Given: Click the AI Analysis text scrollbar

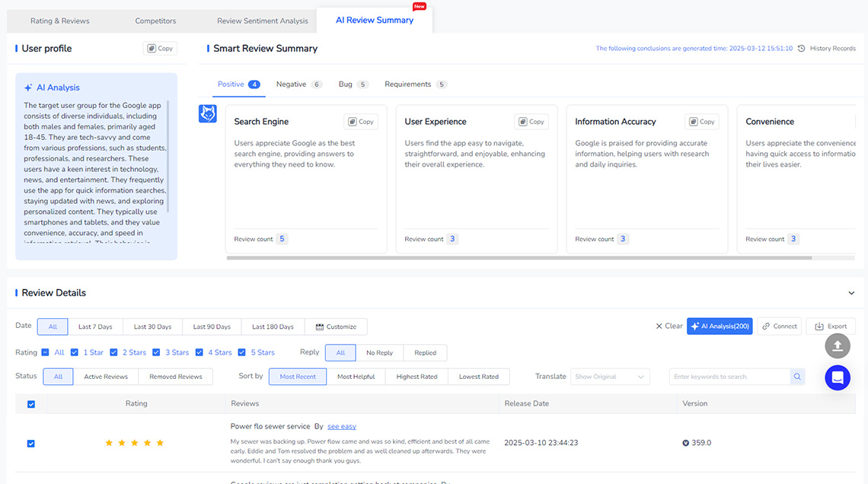Looking at the screenshot, I should [x=168, y=157].
